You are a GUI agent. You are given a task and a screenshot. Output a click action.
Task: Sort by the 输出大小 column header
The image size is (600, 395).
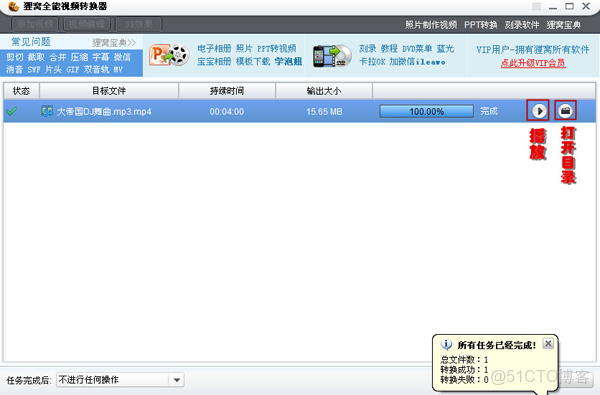(324, 91)
